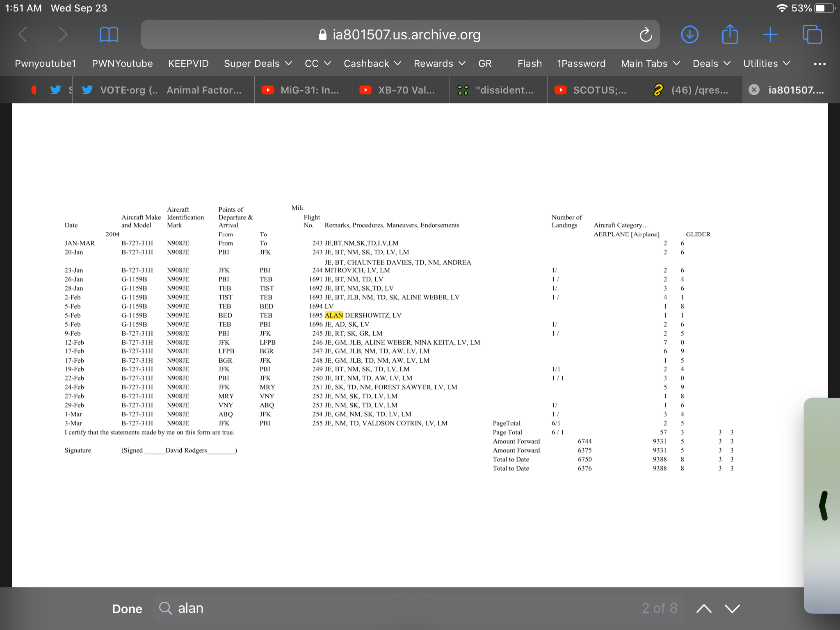Tap 'ALINE WEBER' in flight 1693 row
The width and height of the screenshot is (840, 630).
[x=421, y=297]
